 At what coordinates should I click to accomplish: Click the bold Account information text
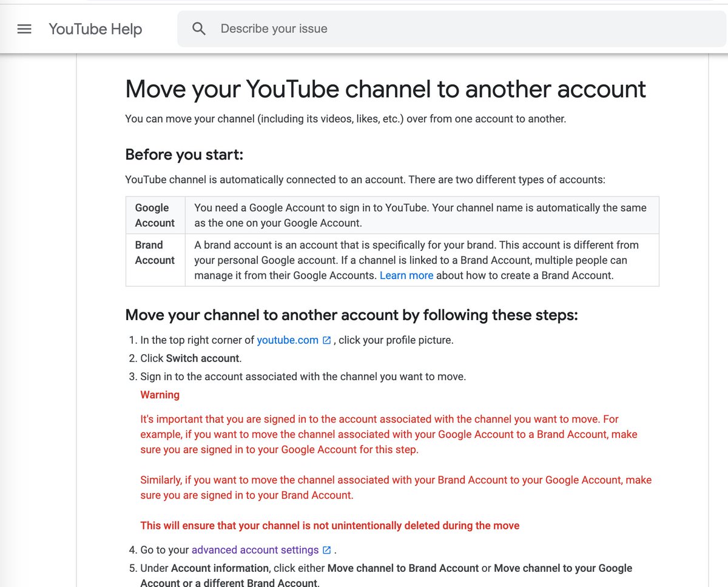(220, 568)
